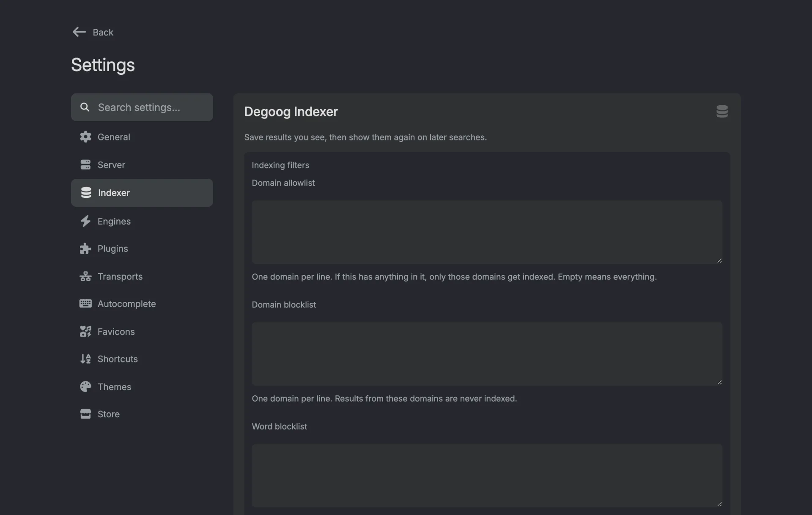Go back using the Back link
Screen dimensions: 812x515
93,32
